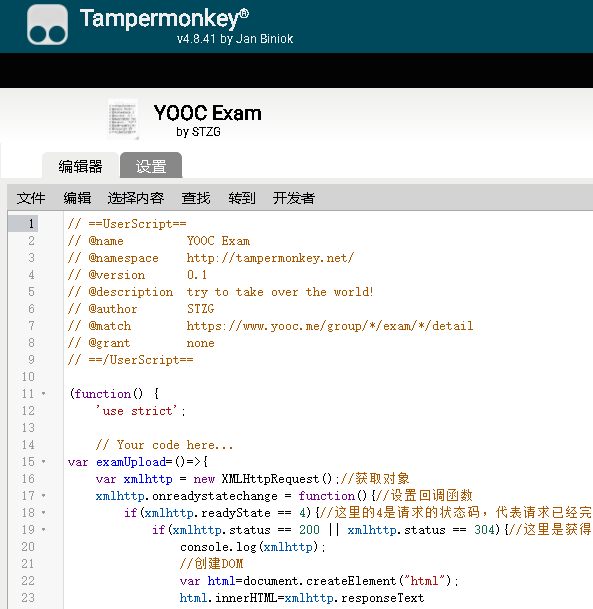Click the match URL 'https://www.yooc.me/group/*/exam/*/detail'
The height and width of the screenshot is (609, 593).
tap(330, 326)
